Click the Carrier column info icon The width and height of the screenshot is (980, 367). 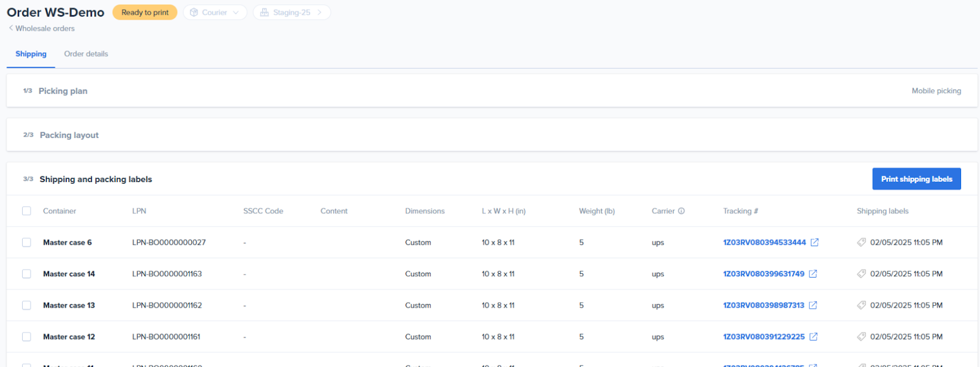coord(681,211)
